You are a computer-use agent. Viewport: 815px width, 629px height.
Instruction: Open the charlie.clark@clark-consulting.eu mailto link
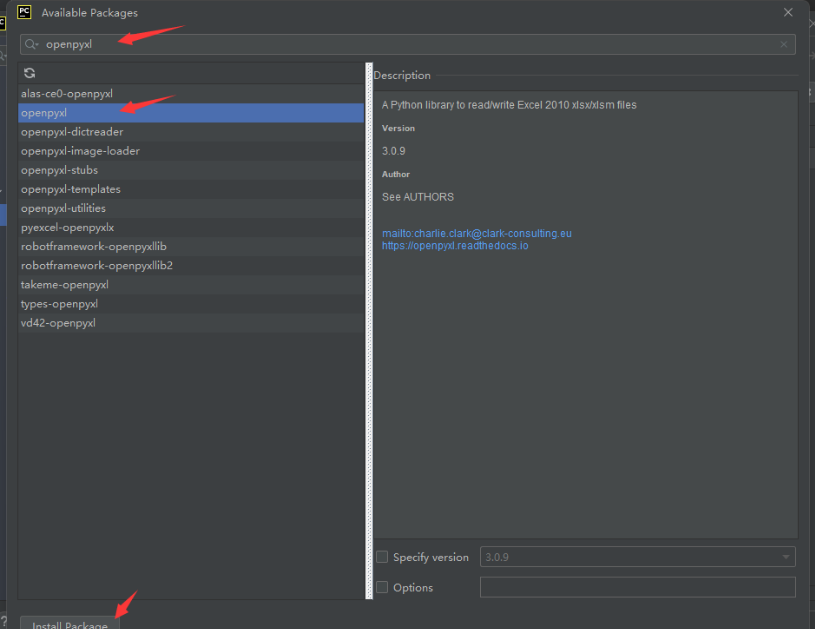tap(477, 233)
